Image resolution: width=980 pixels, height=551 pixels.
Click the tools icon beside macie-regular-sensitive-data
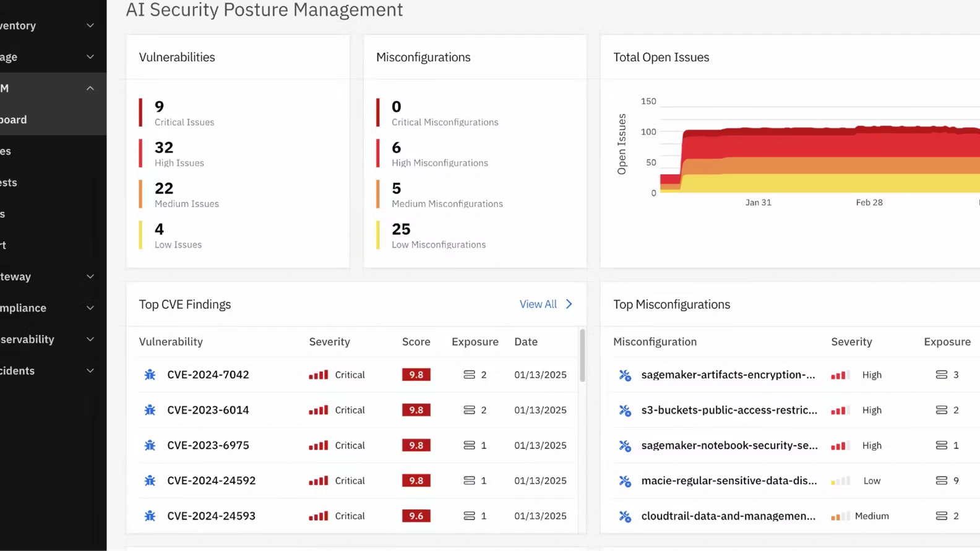[625, 481]
